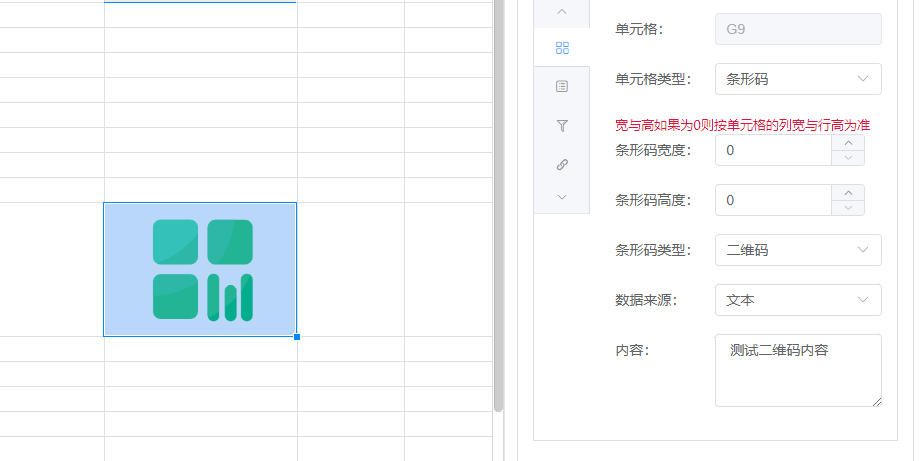This screenshot has height=461, width=922.
Task: Click the 数据来源 label
Action: pyautogui.click(x=646, y=300)
